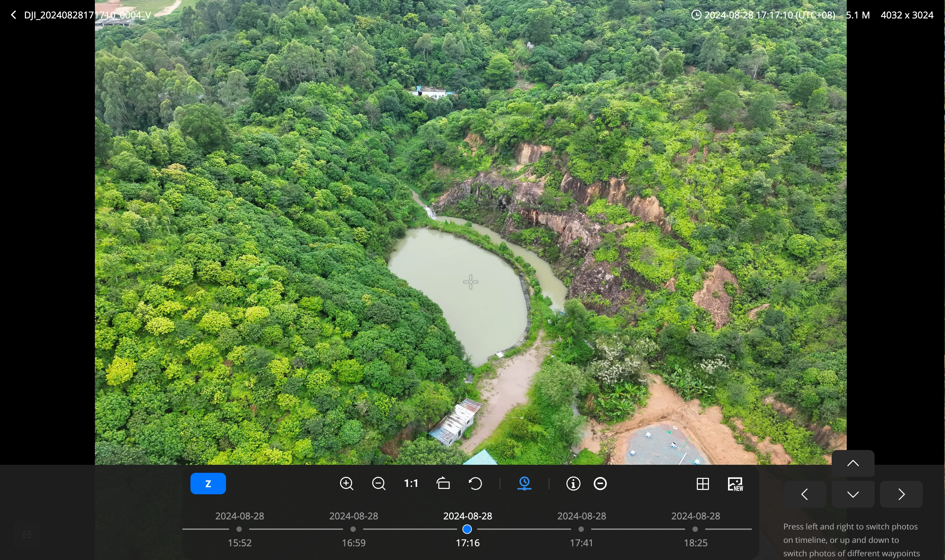The height and width of the screenshot is (560, 945).
Task: Click the 5.1 M file size text
Action: [x=858, y=15]
